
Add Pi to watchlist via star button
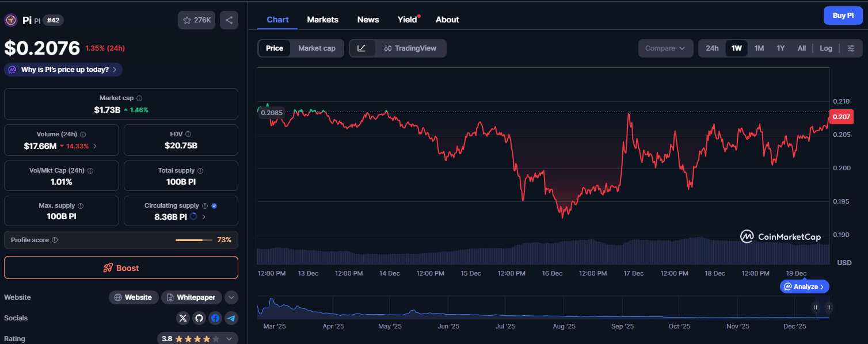pos(196,20)
